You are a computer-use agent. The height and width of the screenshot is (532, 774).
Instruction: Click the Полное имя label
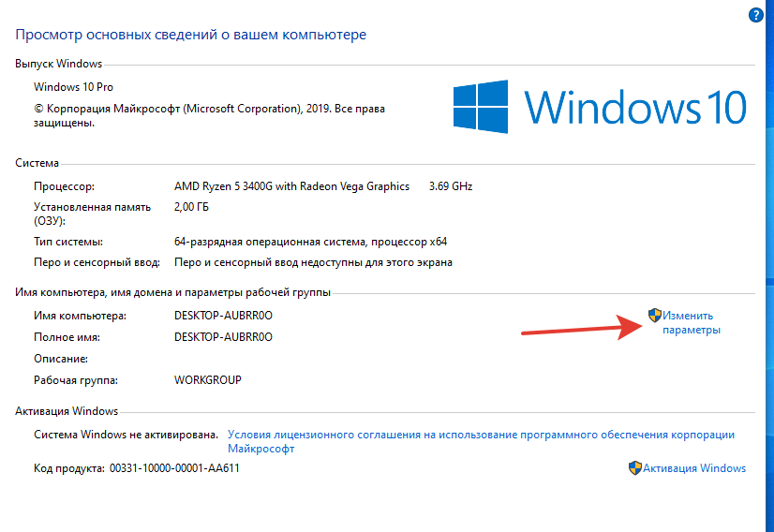[67, 337]
